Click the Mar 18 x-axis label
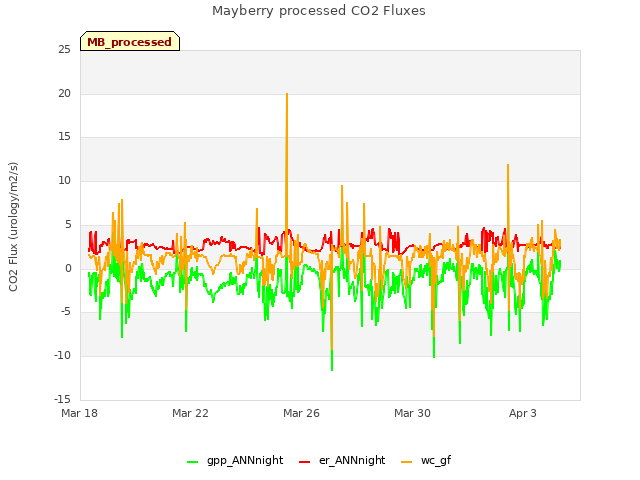This screenshot has width=640, height=480. coord(79,413)
